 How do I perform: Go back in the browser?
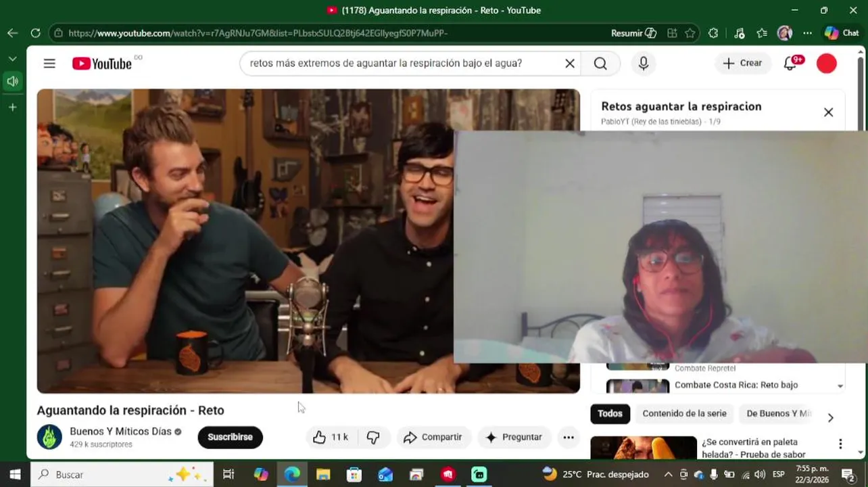point(13,33)
